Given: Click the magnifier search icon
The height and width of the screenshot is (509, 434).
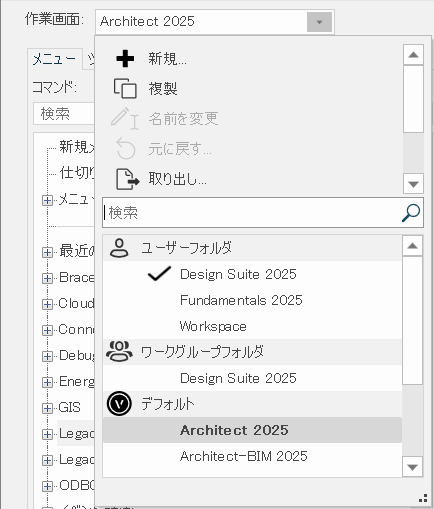Looking at the screenshot, I should click(x=411, y=213).
